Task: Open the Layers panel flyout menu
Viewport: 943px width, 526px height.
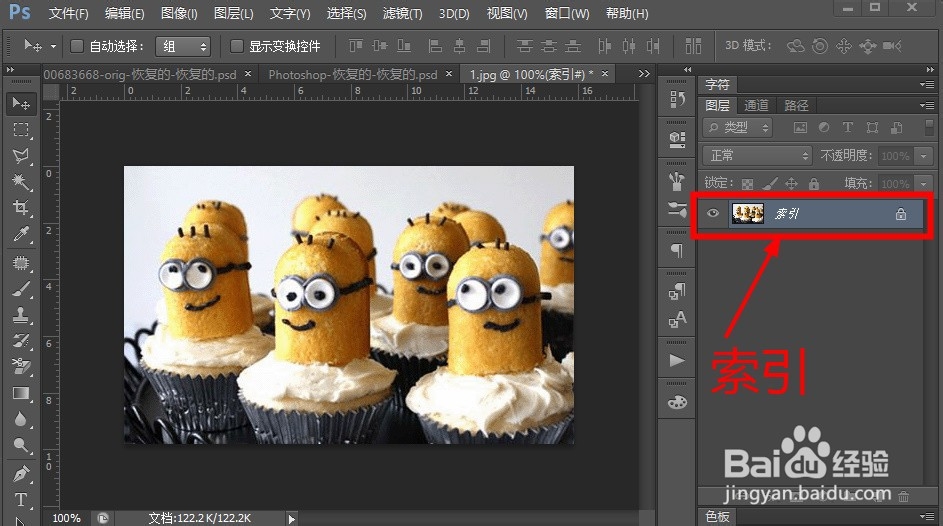Action: click(x=927, y=105)
